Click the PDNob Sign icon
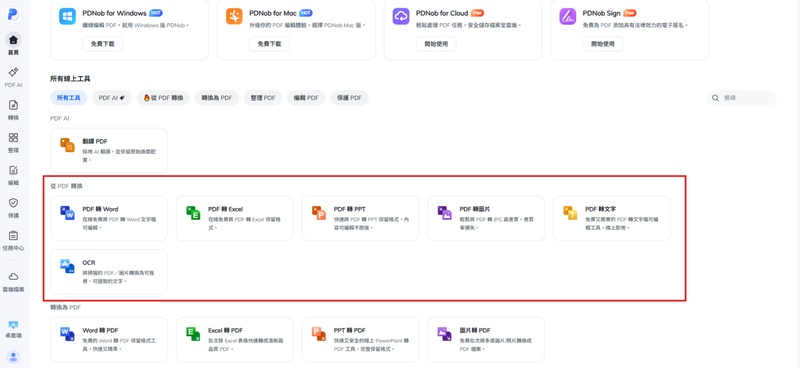The width and height of the screenshot is (800, 368). click(567, 16)
